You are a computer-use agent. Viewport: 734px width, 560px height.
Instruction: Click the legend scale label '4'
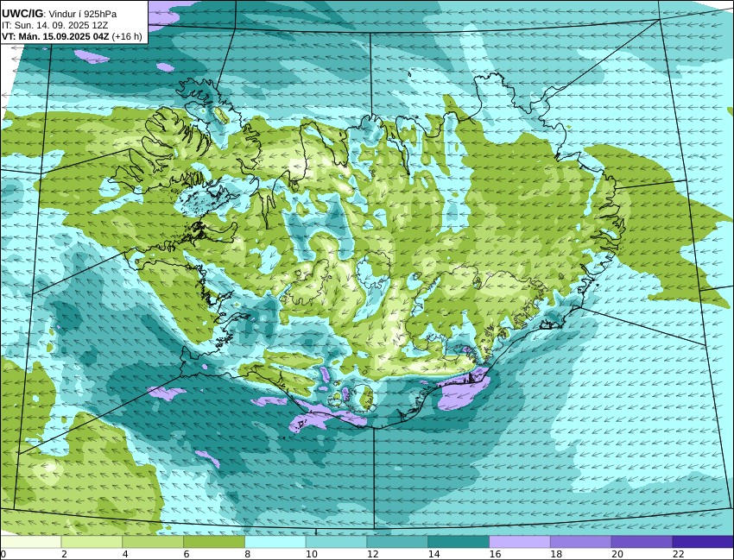125,554
